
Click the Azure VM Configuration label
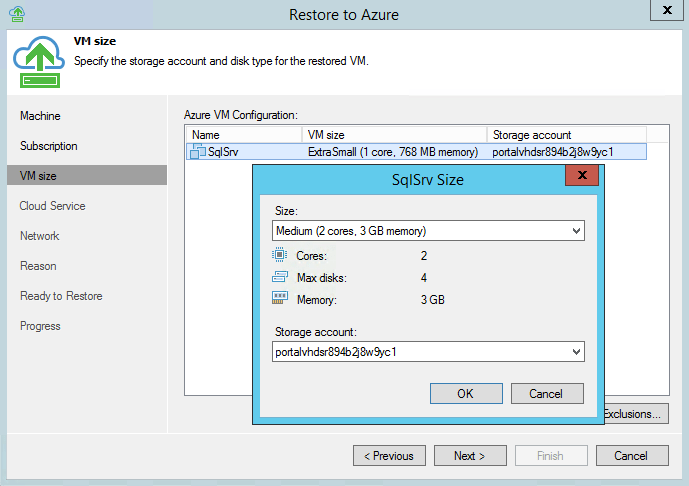pyautogui.click(x=241, y=115)
